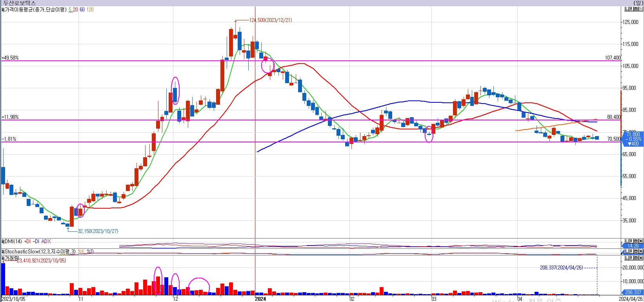Click the vertical bar icon on the 거래량 volume panel
Viewport: 644px width, 302px height.
(x=631, y=258)
